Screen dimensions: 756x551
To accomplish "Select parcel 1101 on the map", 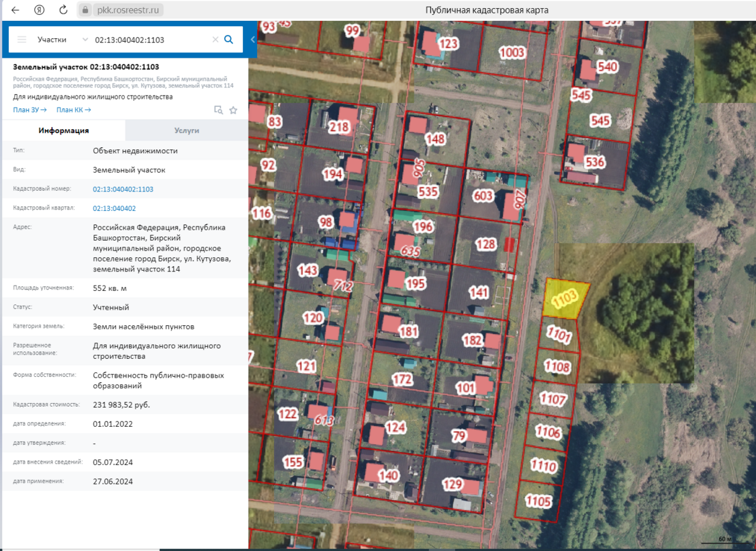I will [x=559, y=333].
